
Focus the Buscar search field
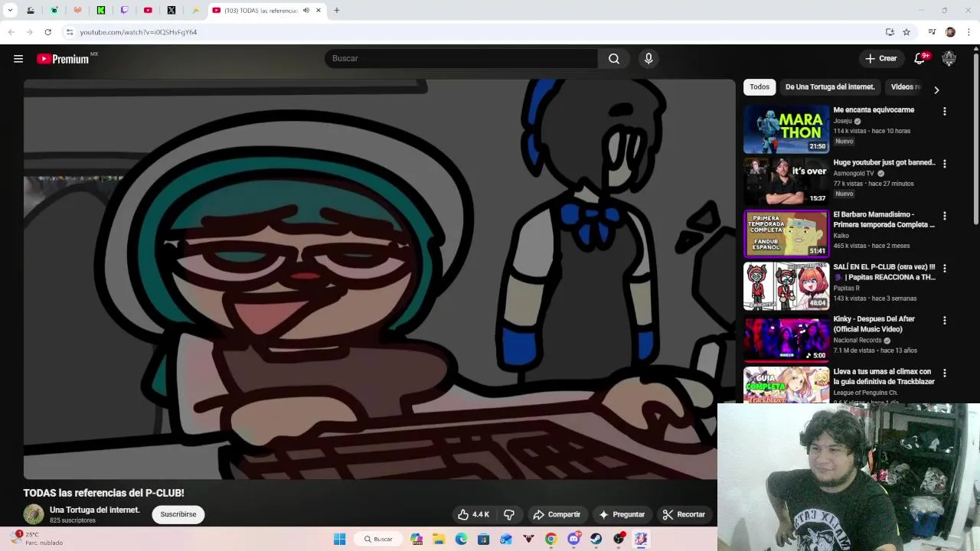(461, 59)
